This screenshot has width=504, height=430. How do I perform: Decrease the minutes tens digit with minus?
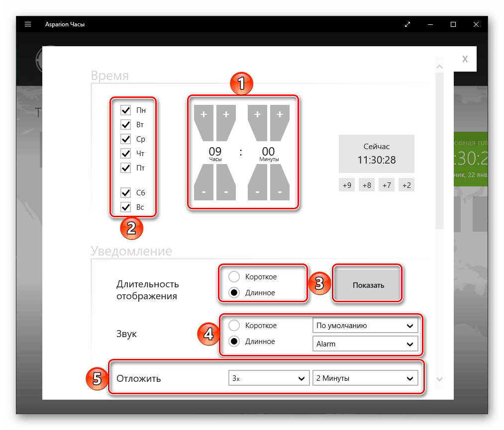[257, 182]
